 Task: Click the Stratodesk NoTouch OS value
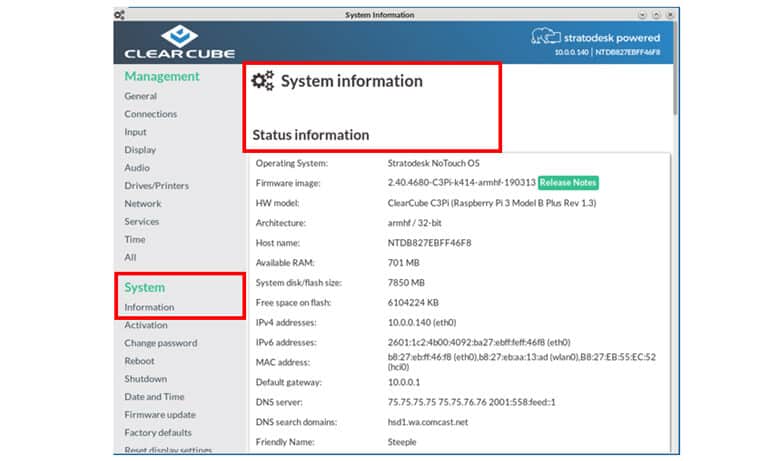coord(433,163)
